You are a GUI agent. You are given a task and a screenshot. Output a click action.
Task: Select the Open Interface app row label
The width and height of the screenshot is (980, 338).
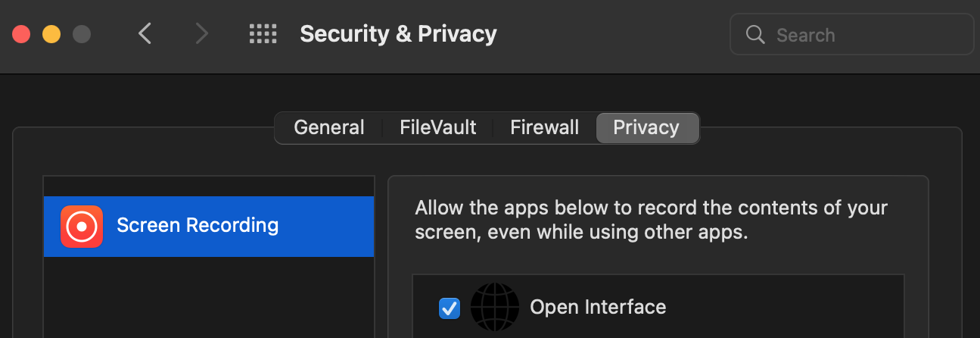click(598, 307)
